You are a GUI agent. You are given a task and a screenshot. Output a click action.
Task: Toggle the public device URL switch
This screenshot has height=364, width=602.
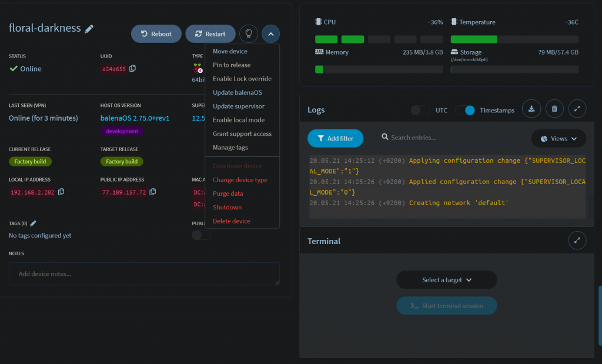(201, 235)
